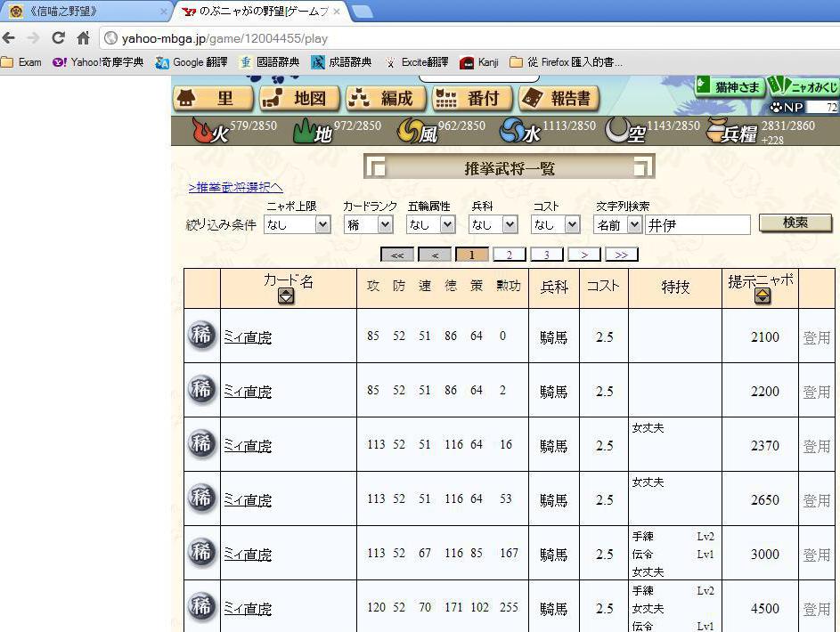Go back with the browser back arrow

tap(9, 38)
